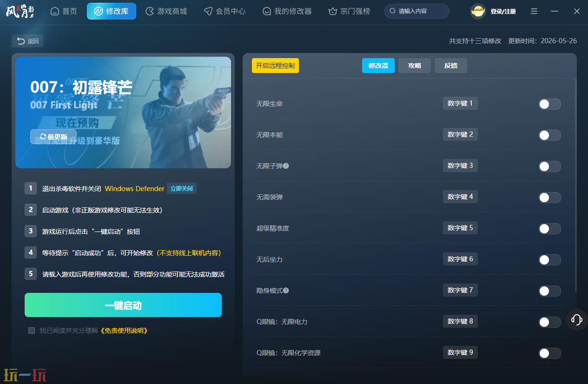The height and width of the screenshot is (384, 588).
Task: Open the 会员中心 tab
Action: tap(225, 11)
